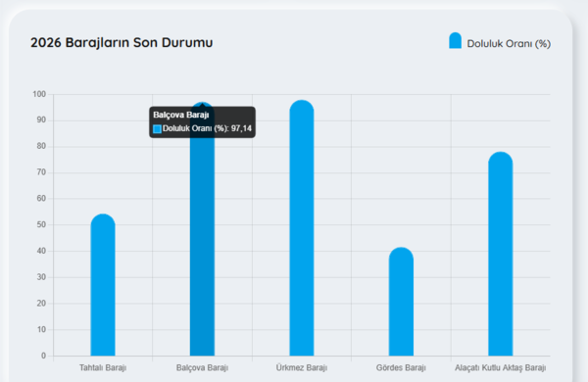Click the Balçova Barajı axis label
Viewport: 588px width, 382px height.
pyautogui.click(x=202, y=367)
